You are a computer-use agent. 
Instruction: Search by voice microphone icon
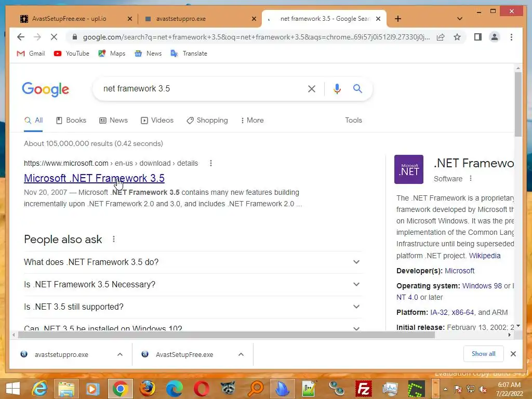[337, 89]
